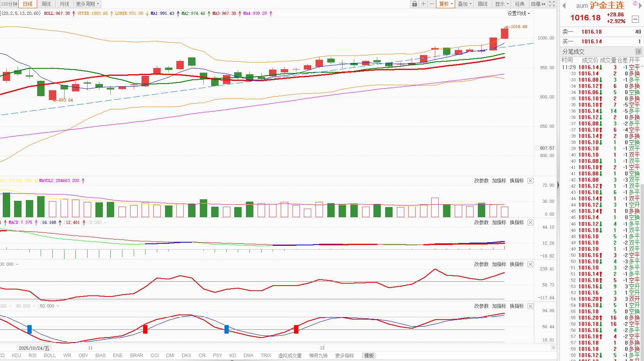Go to the previous instrument with the left arrow

[x=564, y=6]
